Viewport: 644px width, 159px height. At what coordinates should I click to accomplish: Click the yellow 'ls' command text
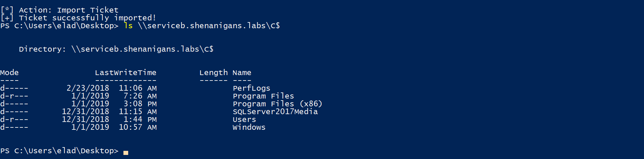coord(128,26)
